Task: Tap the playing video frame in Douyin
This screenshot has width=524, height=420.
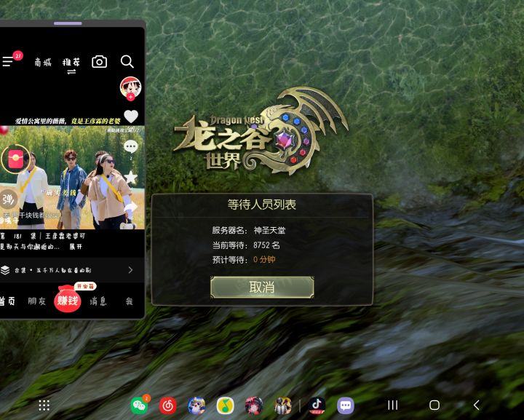Action: (x=72, y=177)
